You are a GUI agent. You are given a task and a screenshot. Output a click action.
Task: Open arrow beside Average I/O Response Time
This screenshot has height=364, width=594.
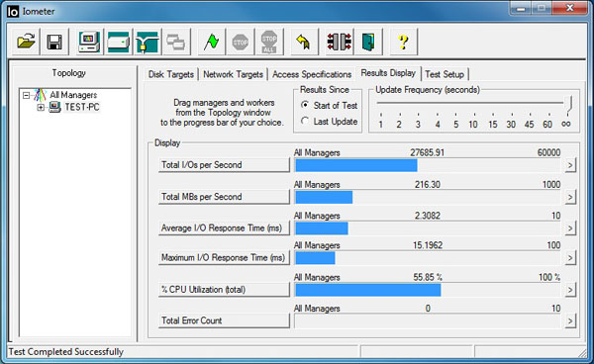point(570,227)
